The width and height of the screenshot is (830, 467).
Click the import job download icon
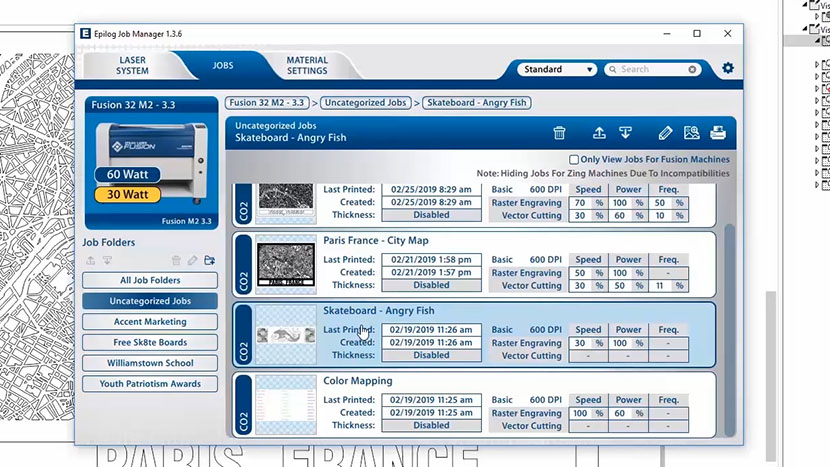pos(625,132)
